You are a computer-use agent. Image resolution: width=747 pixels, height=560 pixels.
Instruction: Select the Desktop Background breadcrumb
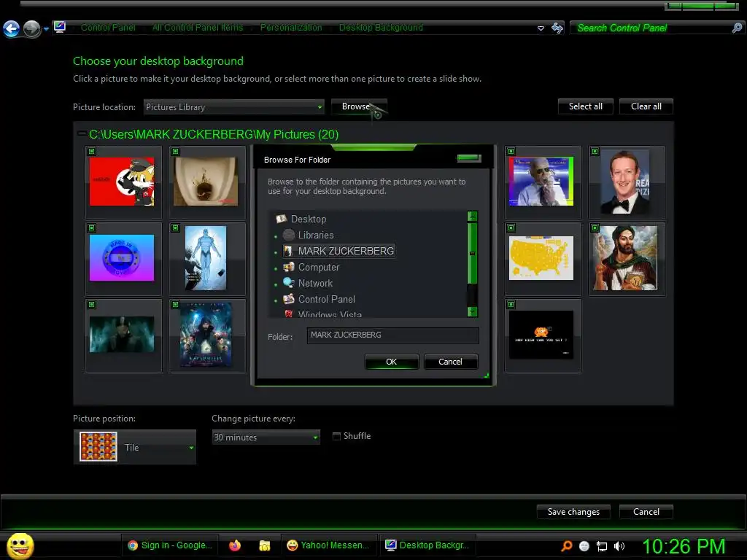(381, 27)
